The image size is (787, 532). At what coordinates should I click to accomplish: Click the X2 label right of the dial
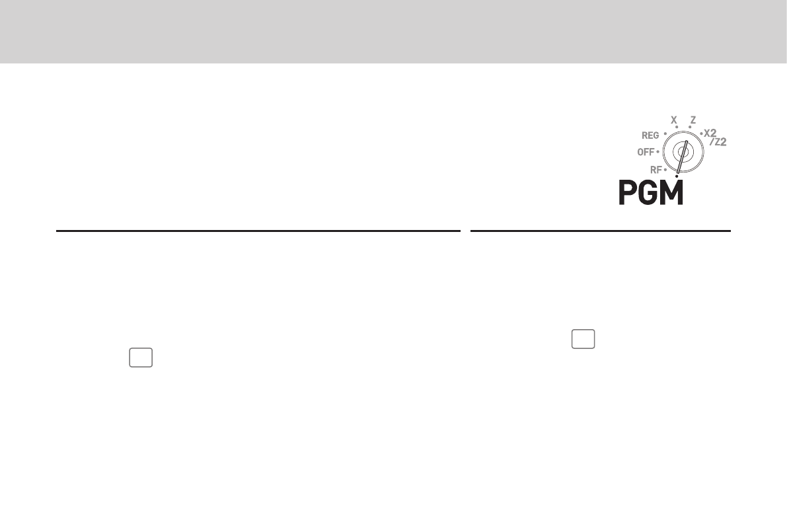710,133
